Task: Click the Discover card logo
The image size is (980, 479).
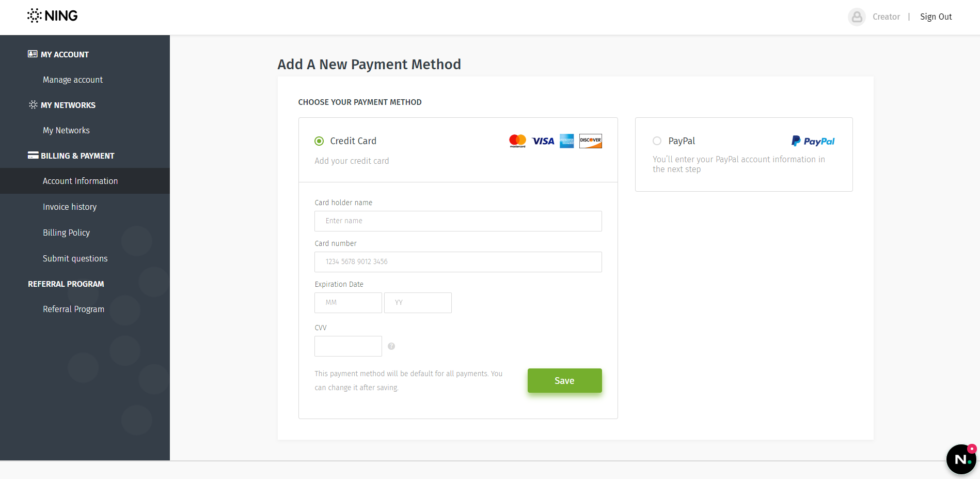Action: tap(591, 141)
